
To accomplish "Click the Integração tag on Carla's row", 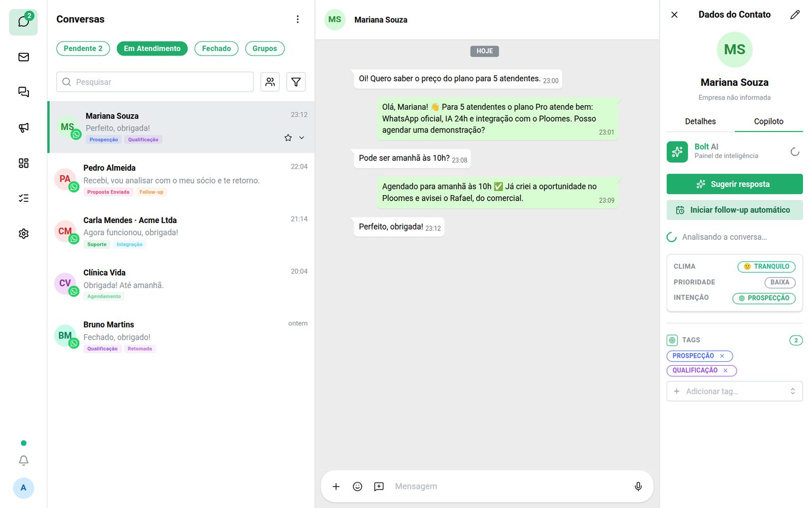I will click(129, 244).
